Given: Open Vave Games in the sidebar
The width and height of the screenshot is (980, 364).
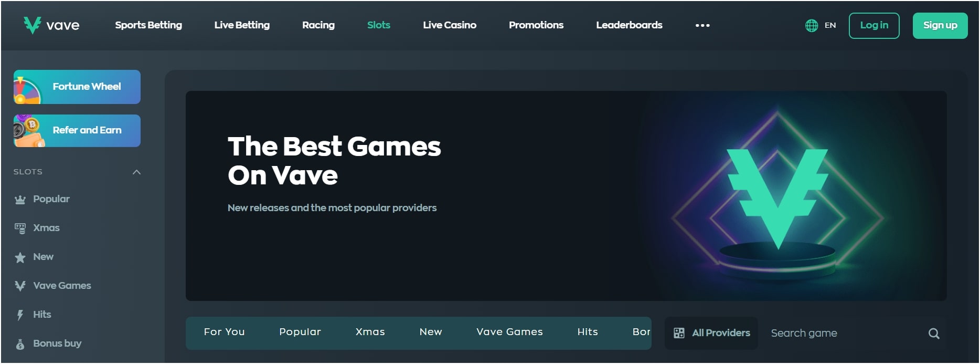Looking at the screenshot, I should pos(62,286).
